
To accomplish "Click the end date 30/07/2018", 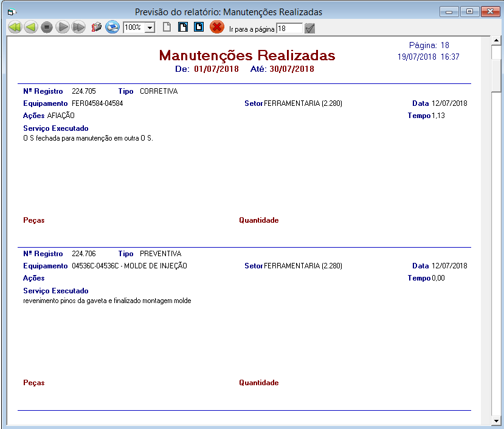I will pyautogui.click(x=292, y=69).
